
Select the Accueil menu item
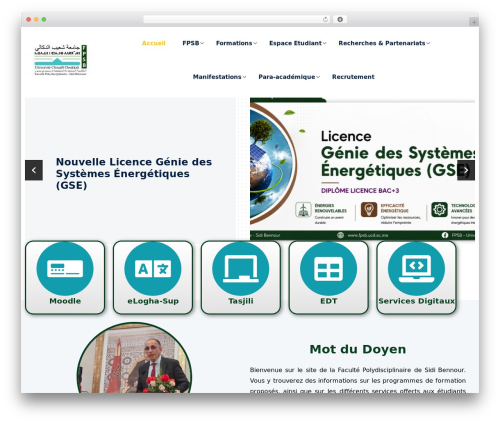pyautogui.click(x=154, y=43)
